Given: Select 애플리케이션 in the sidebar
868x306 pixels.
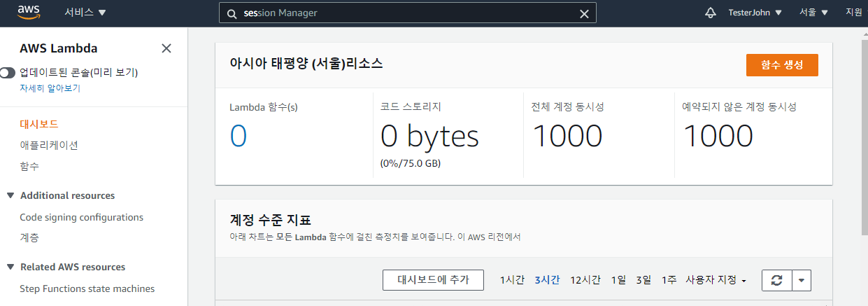Looking at the screenshot, I should tap(49, 146).
